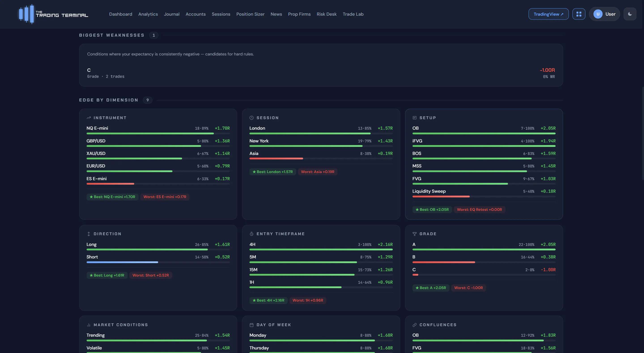Image resolution: width=644 pixels, height=353 pixels.
Task: Click the Grade trophy icon
Action: (414, 234)
